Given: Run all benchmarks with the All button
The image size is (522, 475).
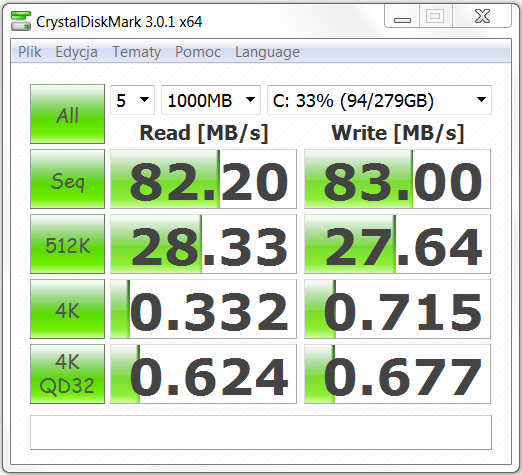Looking at the screenshot, I should click(67, 114).
